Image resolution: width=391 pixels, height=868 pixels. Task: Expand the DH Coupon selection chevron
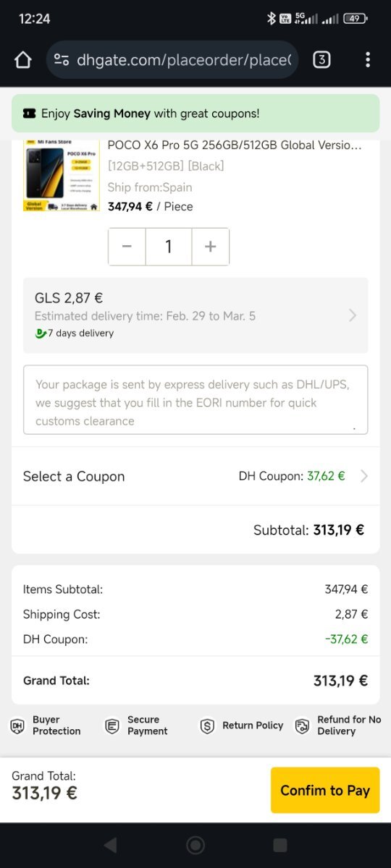[x=364, y=476]
